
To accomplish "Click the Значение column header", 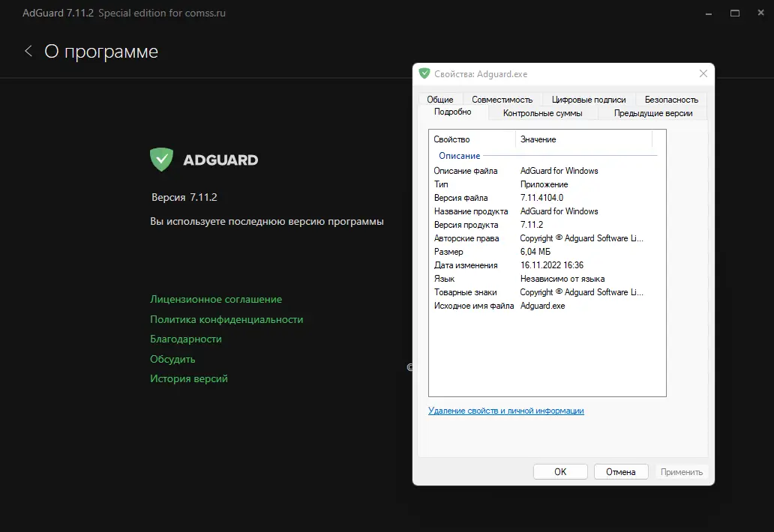I will tap(584, 139).
